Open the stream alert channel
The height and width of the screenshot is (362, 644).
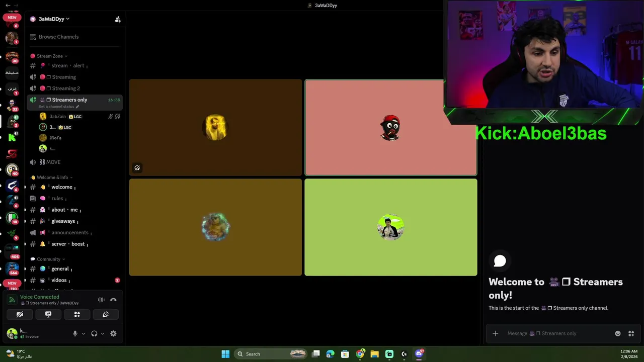click(75, 66)
